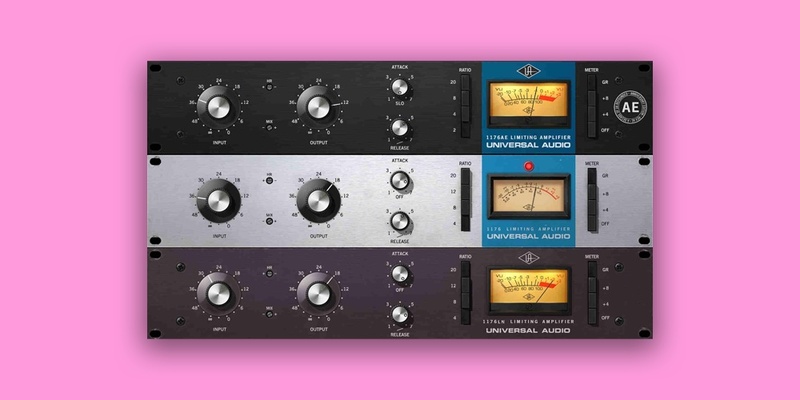Set 1176AE meter to +8

pyautogui.click(x=592, y=98)
